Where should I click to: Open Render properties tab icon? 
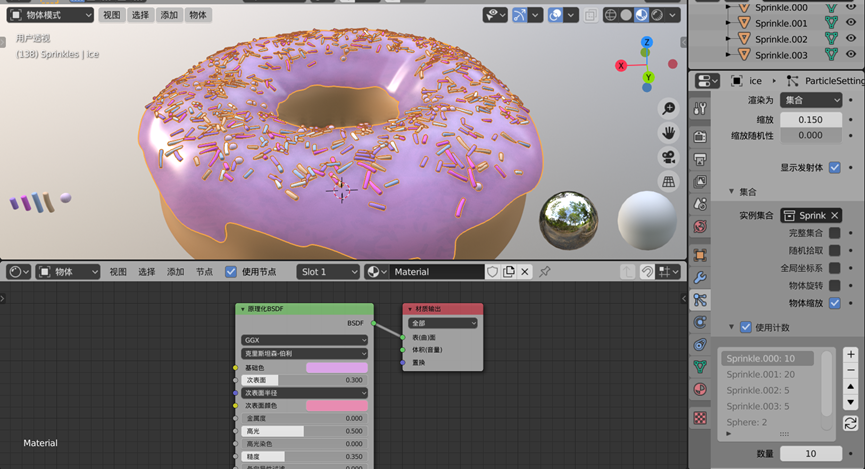click(700, 136)
